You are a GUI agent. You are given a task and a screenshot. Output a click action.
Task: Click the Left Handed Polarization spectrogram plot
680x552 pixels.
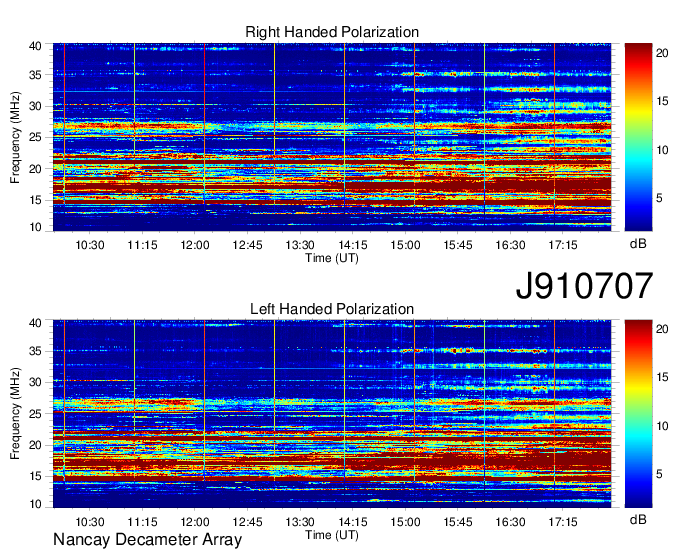click(332, 414)
